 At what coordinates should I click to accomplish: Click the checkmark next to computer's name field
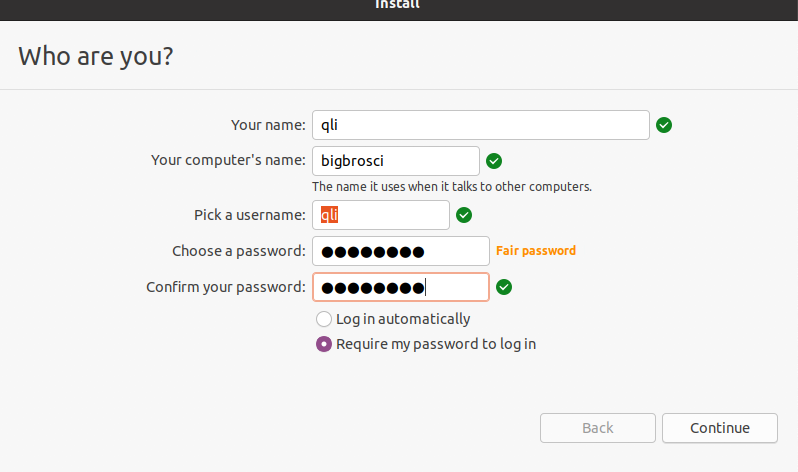click(493, 161)
